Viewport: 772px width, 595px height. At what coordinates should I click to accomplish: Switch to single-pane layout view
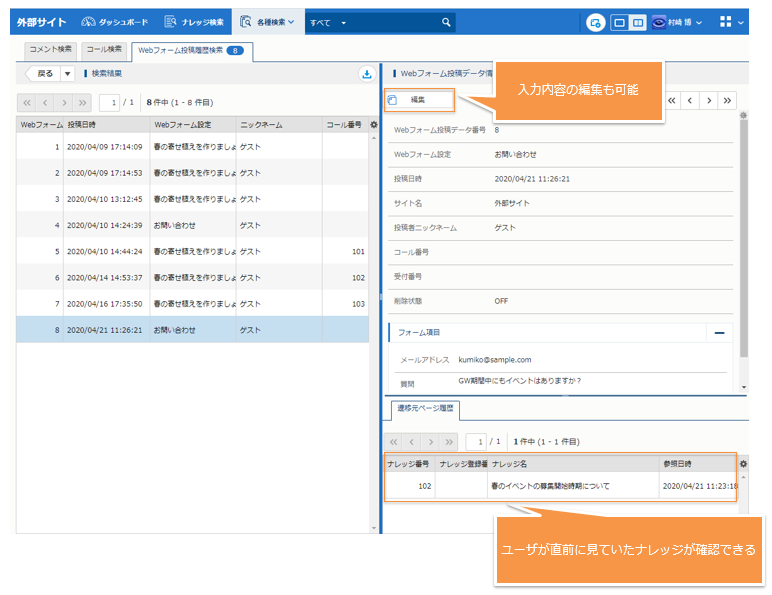(x=620, y=22)
